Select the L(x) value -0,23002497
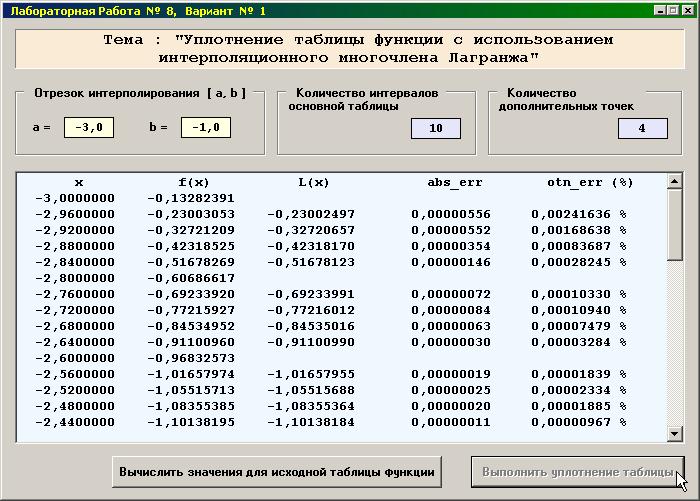700x501 pixels. [x=311, y=214]
